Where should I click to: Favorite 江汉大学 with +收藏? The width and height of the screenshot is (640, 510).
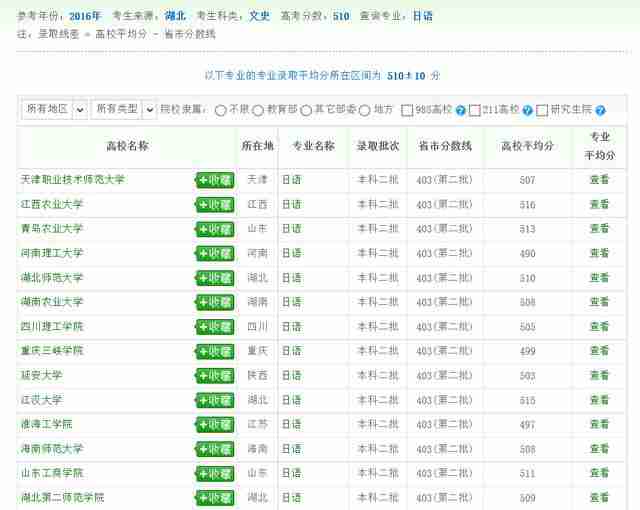coord(215,400)
